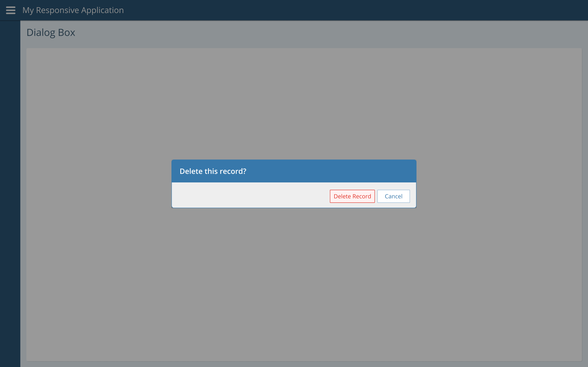Click the word 'record?' in dialog title
This screenshot has height=367, width=588.
(233, 171)
